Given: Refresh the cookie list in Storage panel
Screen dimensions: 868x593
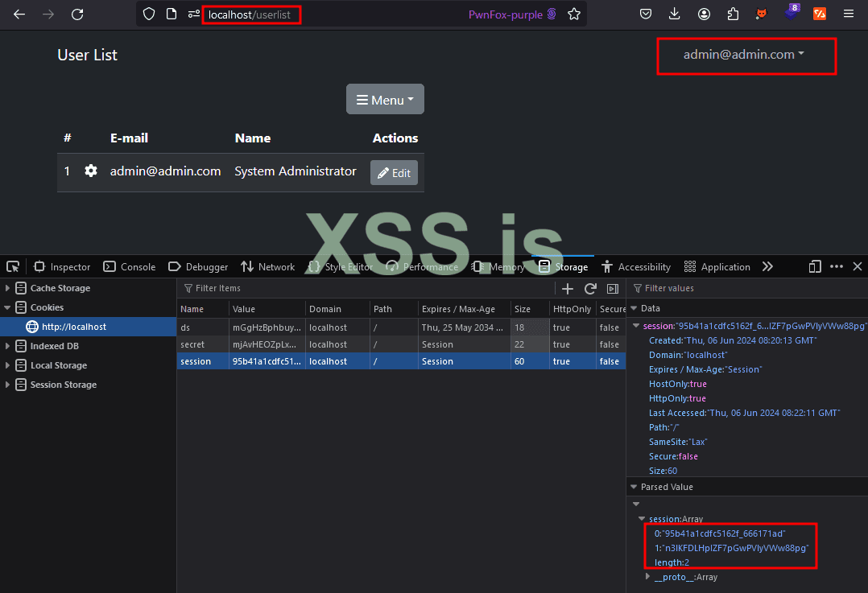Looking at the screenshot, I should (x=590, y=288).
